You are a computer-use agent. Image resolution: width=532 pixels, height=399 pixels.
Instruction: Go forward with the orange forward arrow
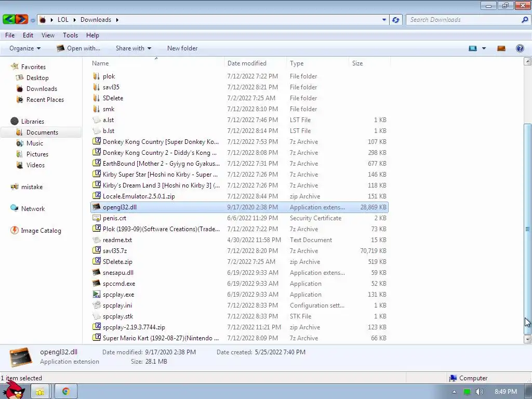[21, 19]
